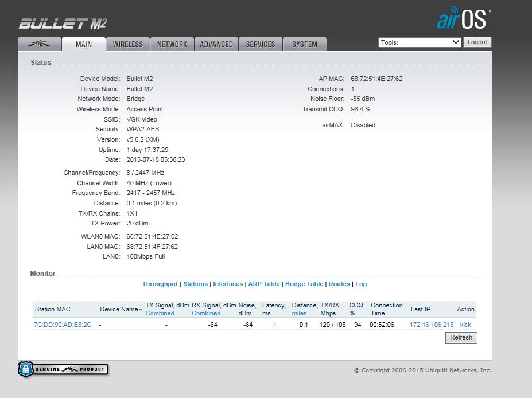Show the Bridge Table
The height and width of the screenshot is (398, 532).
(x=304, y=284)
